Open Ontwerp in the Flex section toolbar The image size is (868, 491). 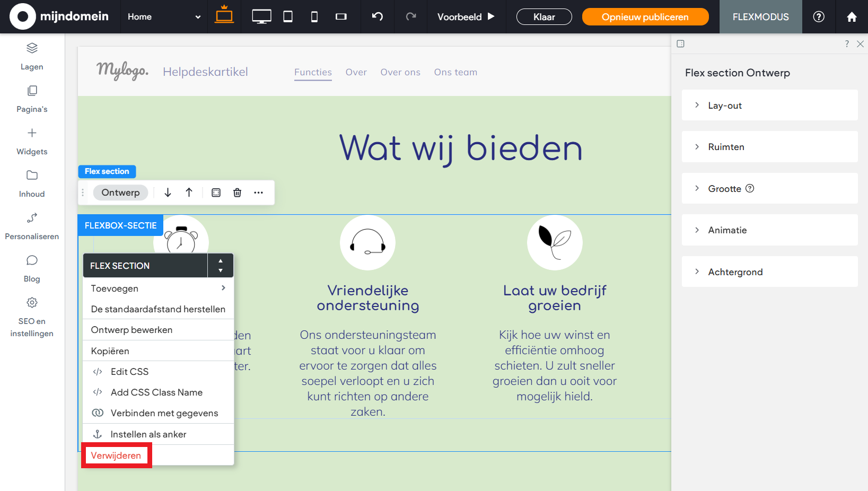[x=120, y=192]
